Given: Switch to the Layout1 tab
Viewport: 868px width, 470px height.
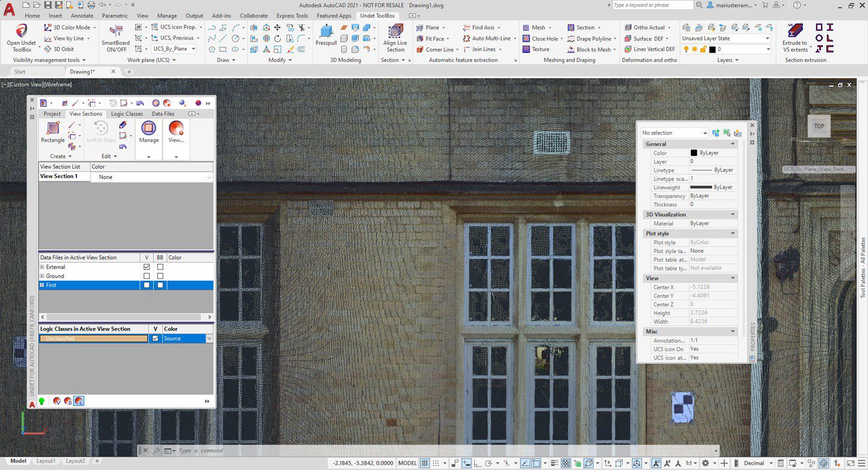Looking at the screenshot, I should coord(45,461).
